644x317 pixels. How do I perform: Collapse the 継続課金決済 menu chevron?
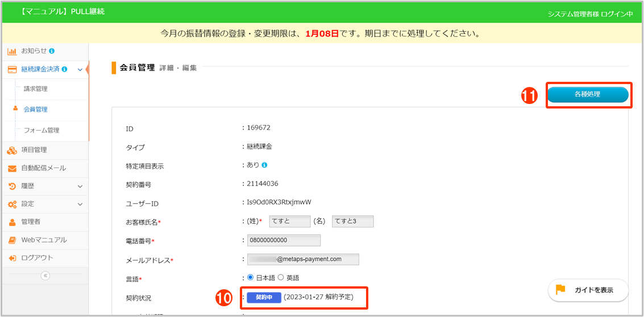(x=80, y=70)
